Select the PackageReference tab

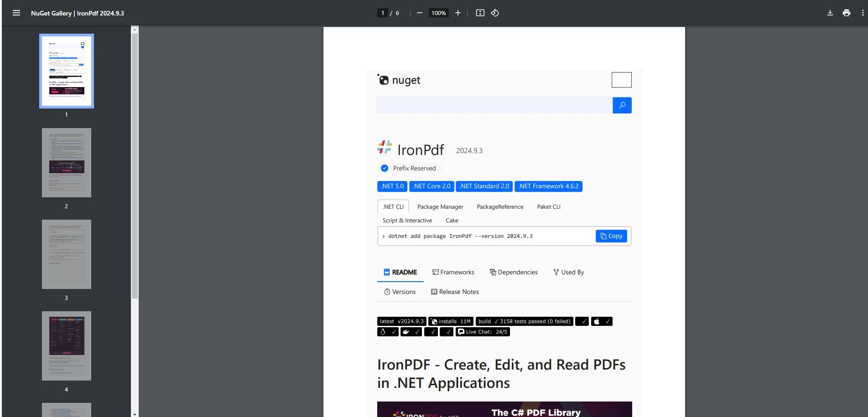click(500, 206)
